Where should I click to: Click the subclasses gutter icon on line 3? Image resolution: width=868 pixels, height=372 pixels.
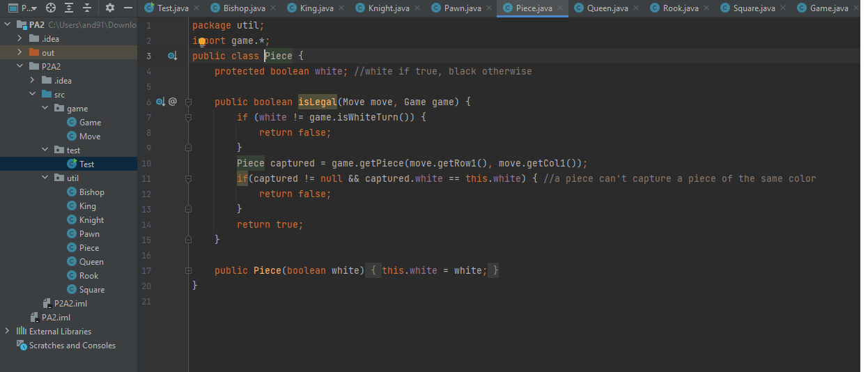point(172,56)
